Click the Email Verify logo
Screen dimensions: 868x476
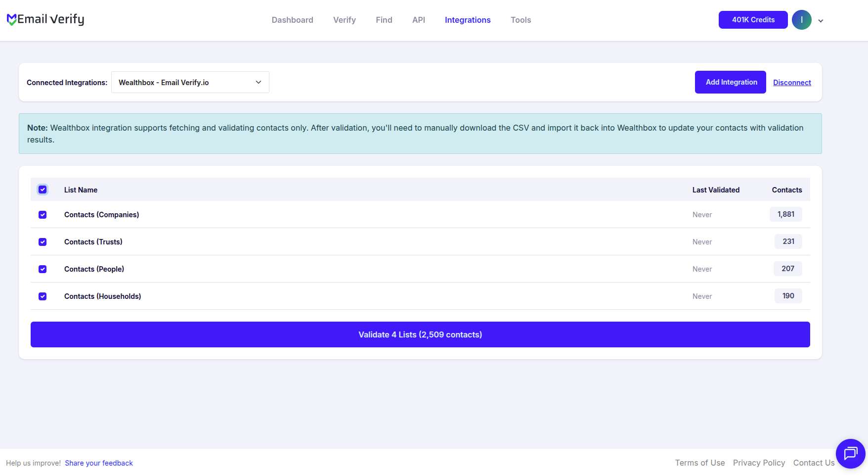(45, 19)
